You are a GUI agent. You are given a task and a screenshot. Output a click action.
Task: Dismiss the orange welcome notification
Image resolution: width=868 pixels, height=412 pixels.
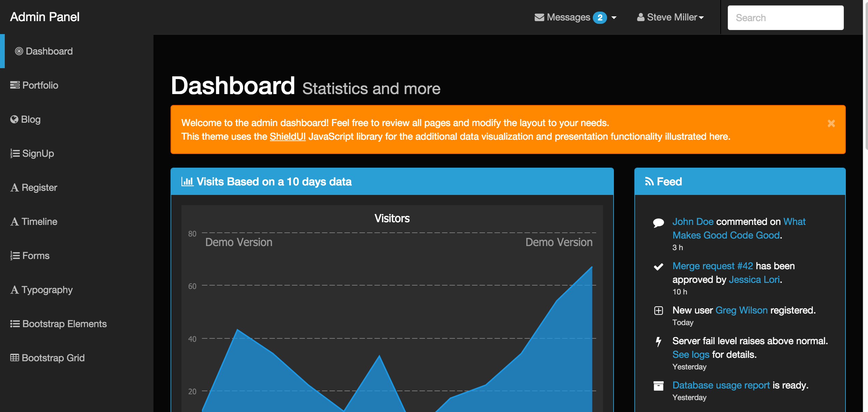(x=831, y=123)
